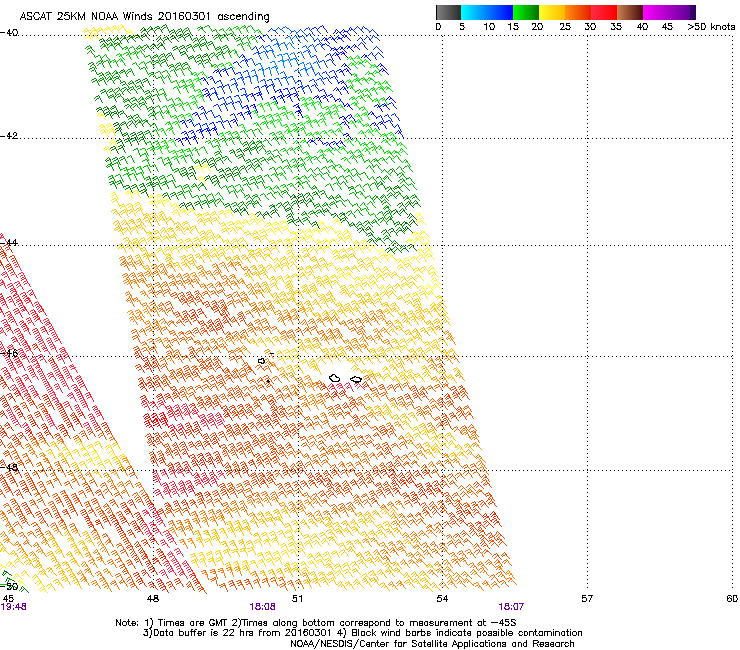Click the orange 25-30 knots legend segment
Viewport: 740px width, 650px height.
coord(578,12)
